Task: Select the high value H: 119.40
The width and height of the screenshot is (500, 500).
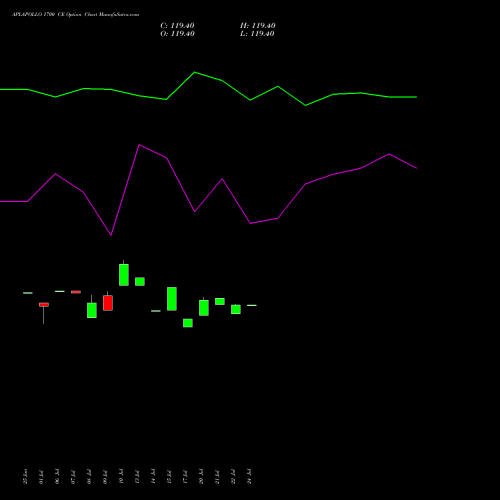Action: coord(258,26)
